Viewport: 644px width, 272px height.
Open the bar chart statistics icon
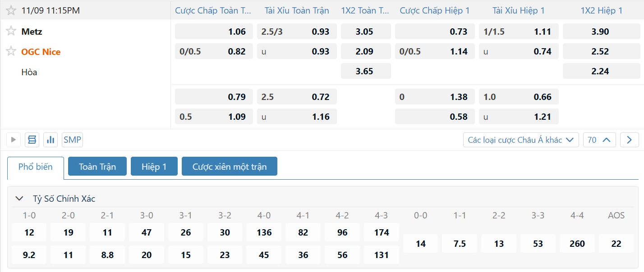point(51,140)
